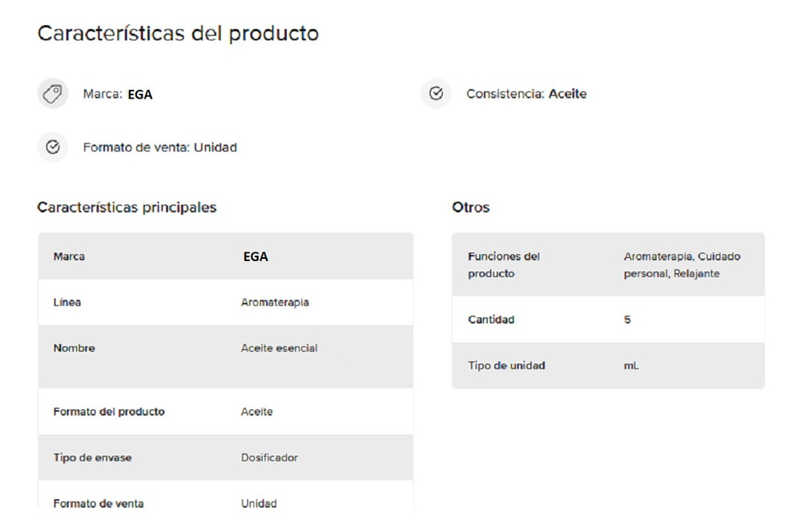Click the Consistencia: Aceite label
This screenshot has width=801, height=532.
coord(526,94)
